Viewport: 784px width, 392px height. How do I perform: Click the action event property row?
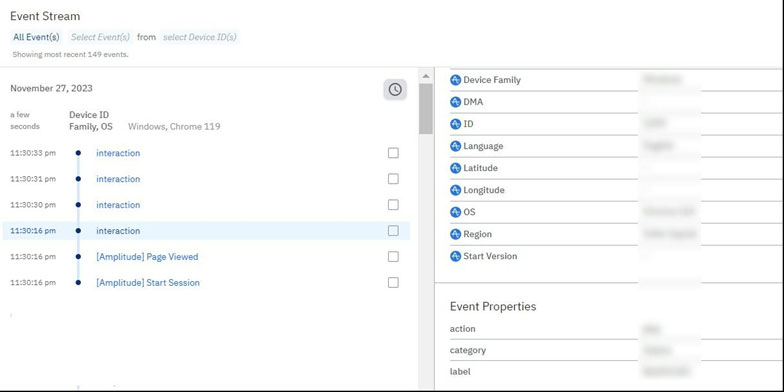click(616, 328)
